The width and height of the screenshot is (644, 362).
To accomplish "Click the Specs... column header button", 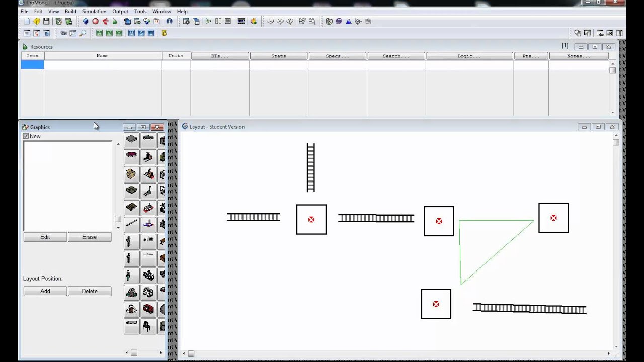I will [338, 56].
